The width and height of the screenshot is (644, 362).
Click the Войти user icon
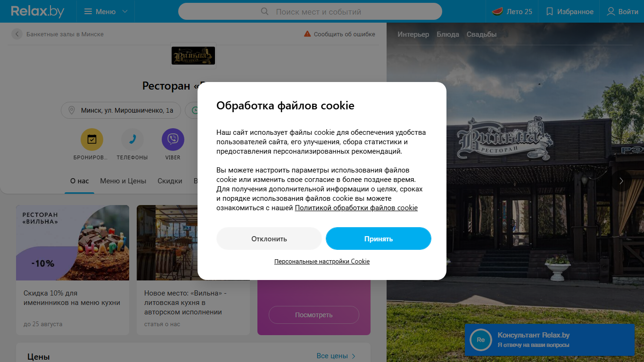click(611, 11)
